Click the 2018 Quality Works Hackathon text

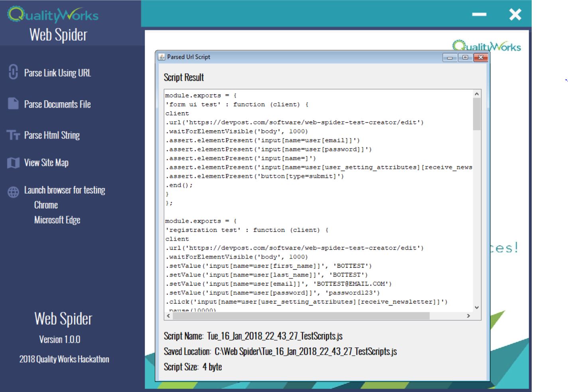pyautogui.click(x=64, y=359)
